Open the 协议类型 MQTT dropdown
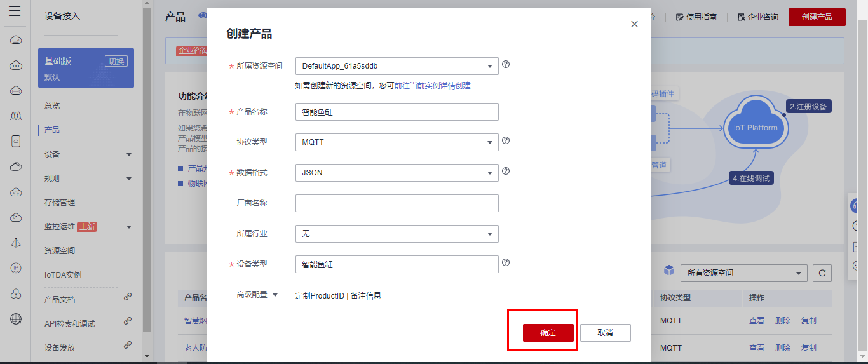 pyautogui.click(x=397, y=142)
